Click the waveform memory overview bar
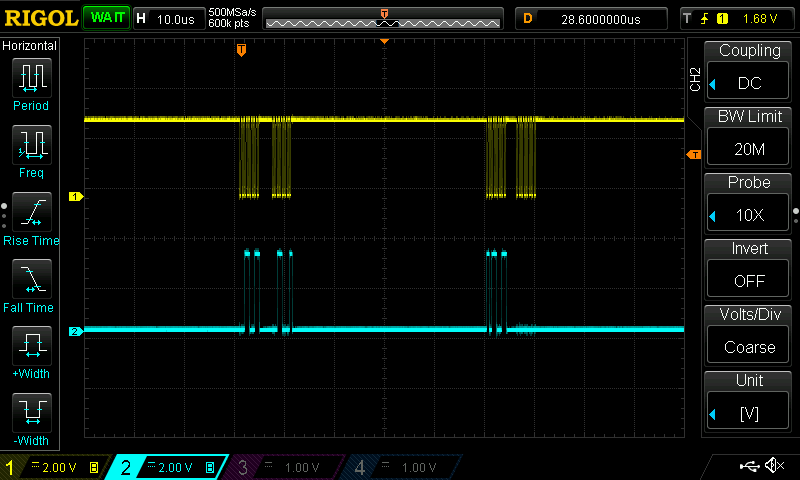Viewport: 800px width, 480px height. coord(383,19)
